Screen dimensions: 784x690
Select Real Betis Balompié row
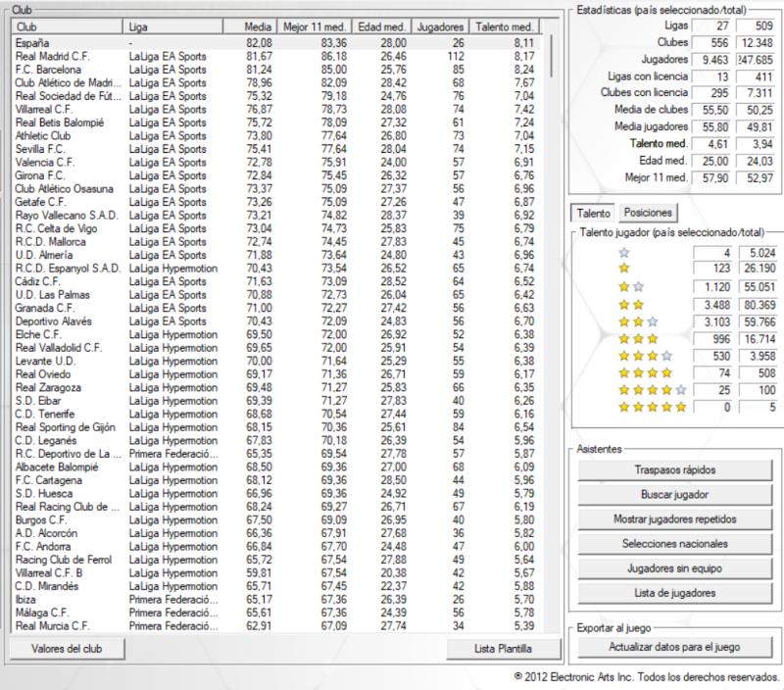pos(278,123)
